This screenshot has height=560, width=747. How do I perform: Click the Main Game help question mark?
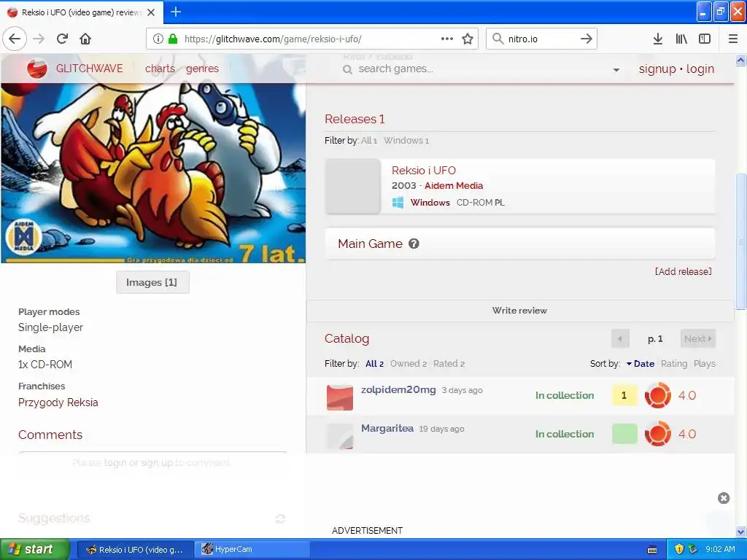click(414, 244)
